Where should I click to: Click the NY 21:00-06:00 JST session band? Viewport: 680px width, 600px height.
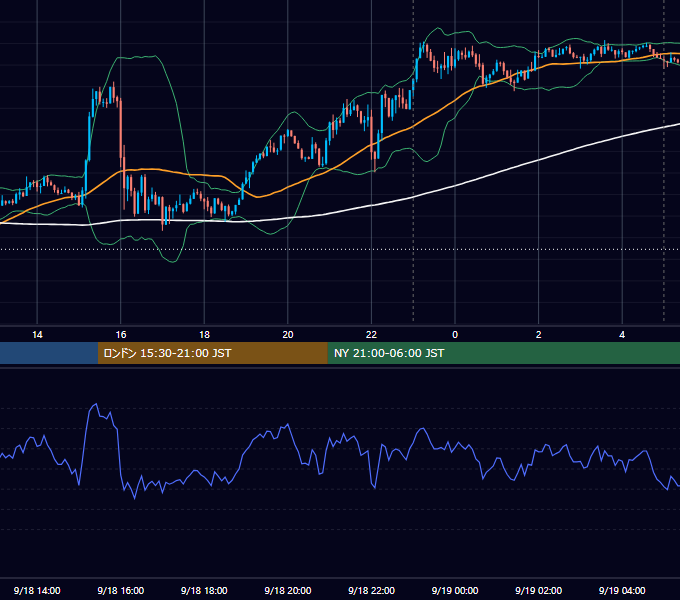tap(503, 353)
